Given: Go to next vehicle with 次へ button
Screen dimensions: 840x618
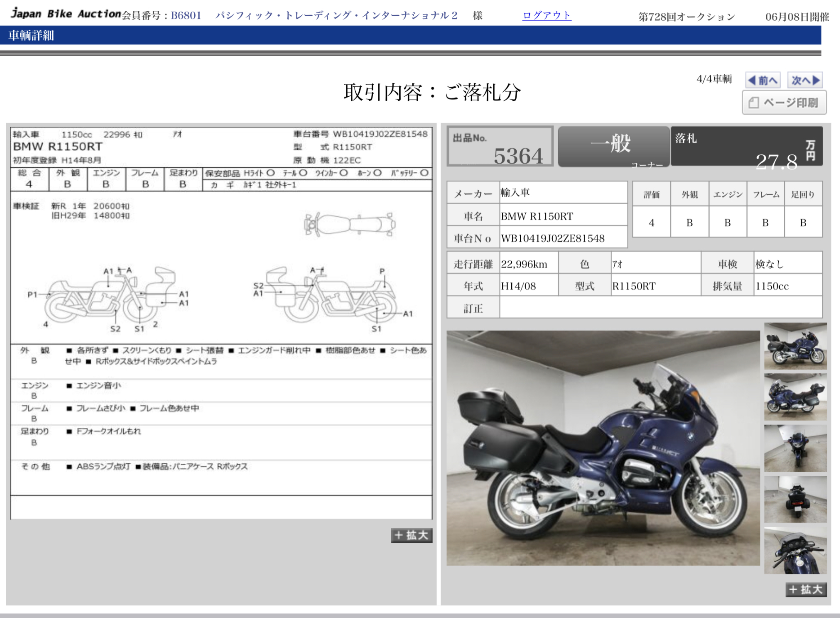Looking at the screenshot, I should tap(805, 81).
